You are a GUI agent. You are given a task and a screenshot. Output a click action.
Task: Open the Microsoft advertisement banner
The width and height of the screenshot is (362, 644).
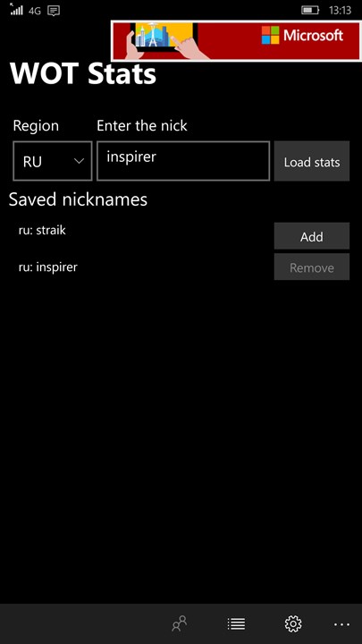pos(236,41)
